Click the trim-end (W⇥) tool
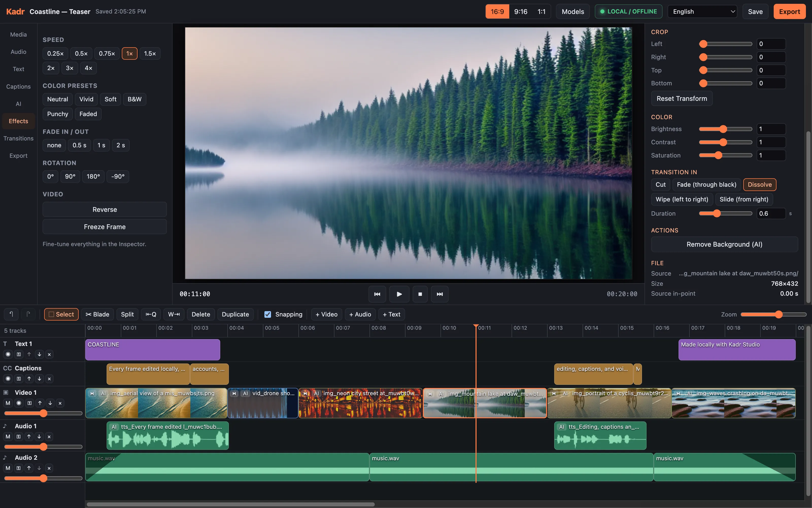This screenshot has height=508, width=812. click(174, 314)
